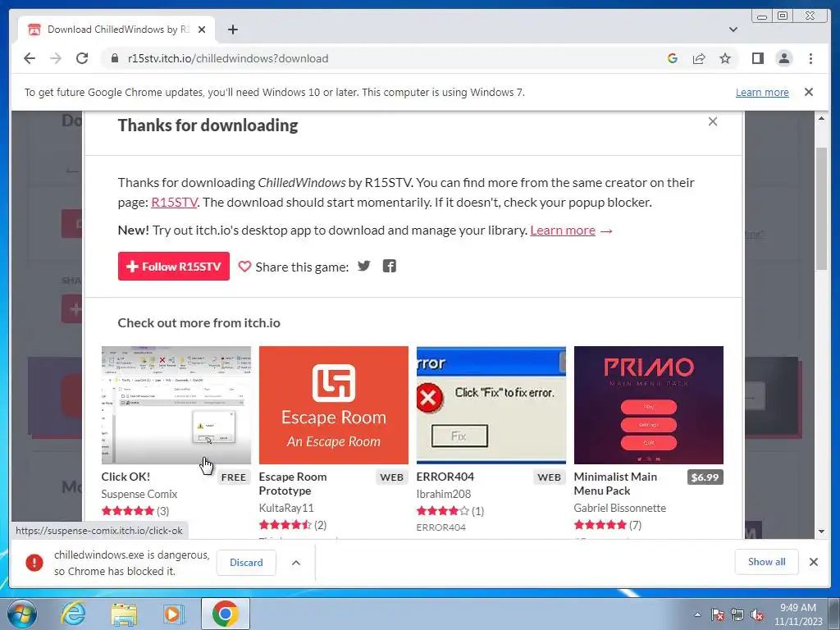Dismiss the Windows 7 update notice
The image size is (840, 630).
pyautogui.click(x=808, y=92)
